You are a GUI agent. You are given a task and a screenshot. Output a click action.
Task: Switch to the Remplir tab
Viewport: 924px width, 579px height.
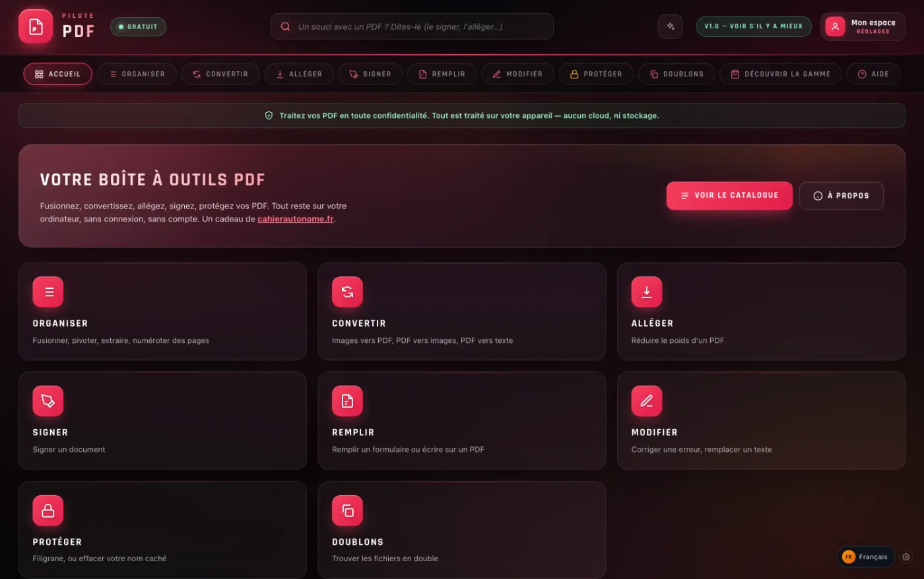tap(442, 74)
